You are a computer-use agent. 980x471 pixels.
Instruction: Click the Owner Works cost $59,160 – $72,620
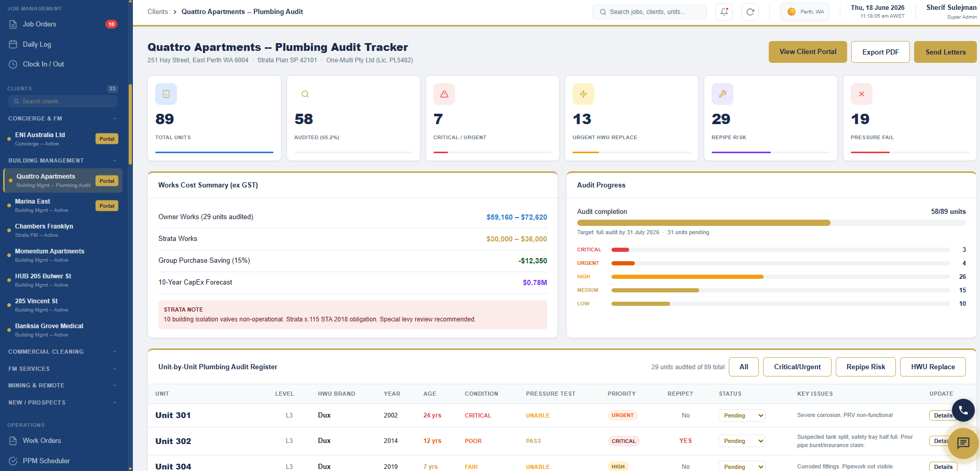pyautogui.click(x=516, y=217)
